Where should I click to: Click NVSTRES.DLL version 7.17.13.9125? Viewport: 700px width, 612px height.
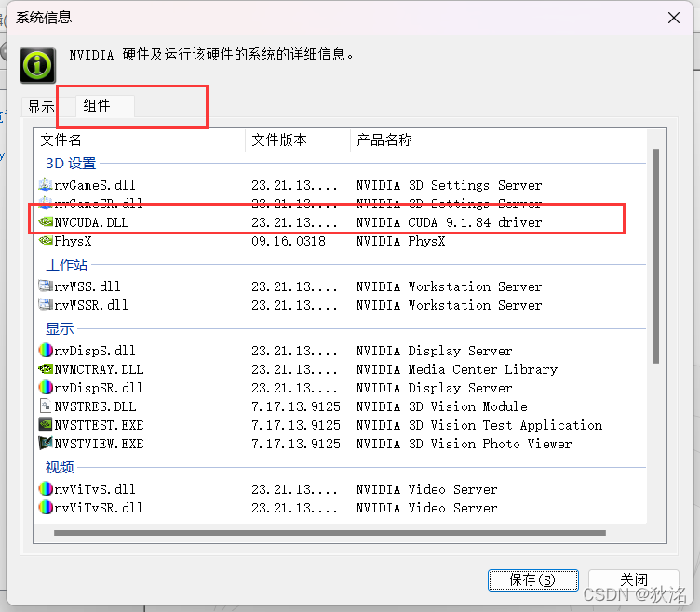(x=295, y=406)
